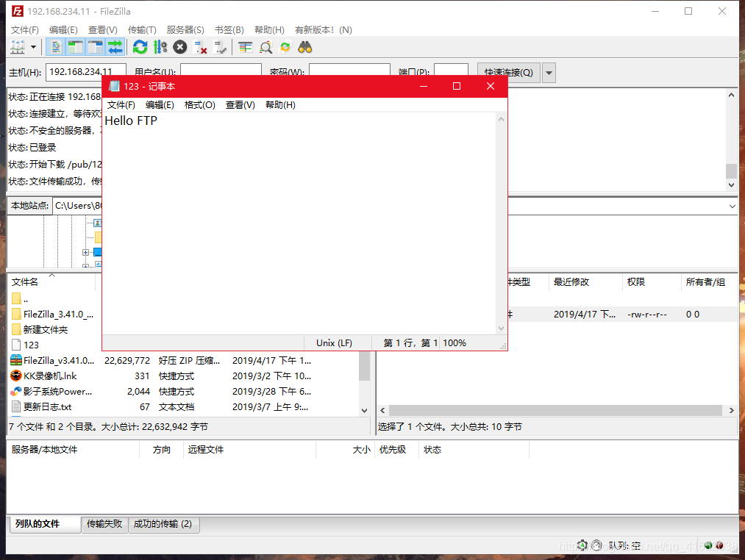Maximize the Notepad window

[457, 86]
